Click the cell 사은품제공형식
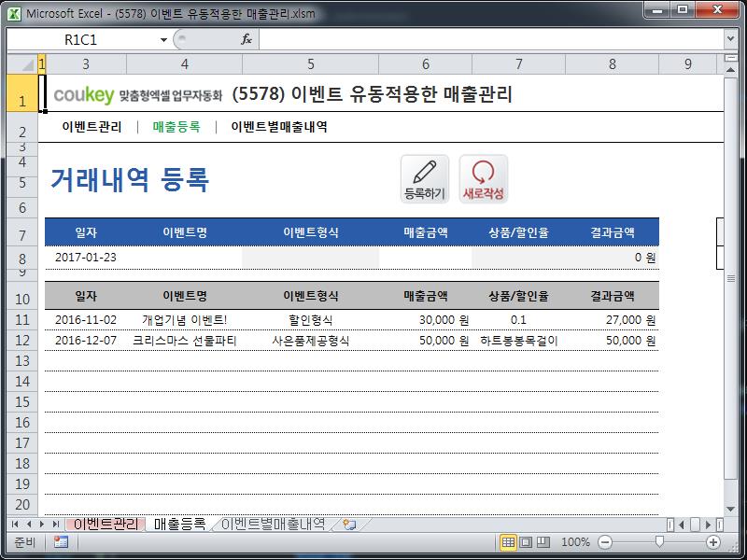This screenshot has width=747, height=560. [311, 341]
